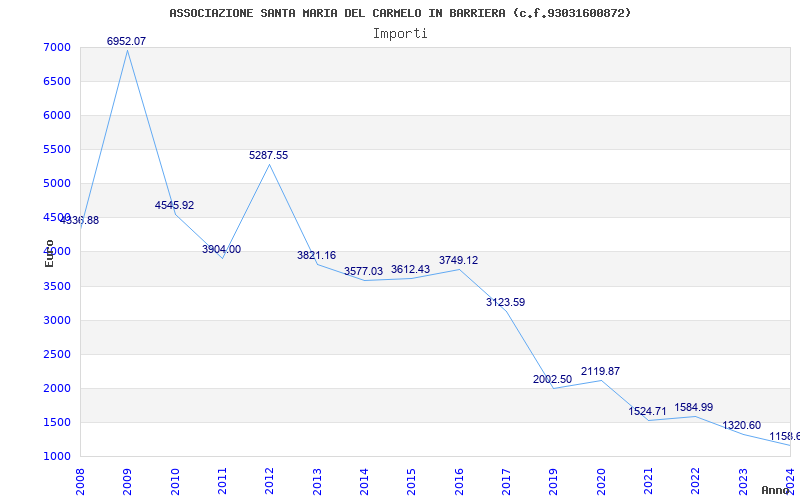Select the 5500 y-axis tick label
800x500 pixels.
click(x=56, y=149)
